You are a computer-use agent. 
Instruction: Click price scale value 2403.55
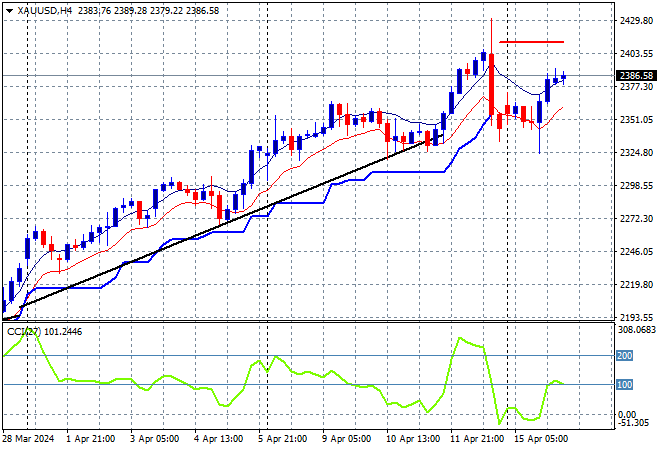pos(636,53)
